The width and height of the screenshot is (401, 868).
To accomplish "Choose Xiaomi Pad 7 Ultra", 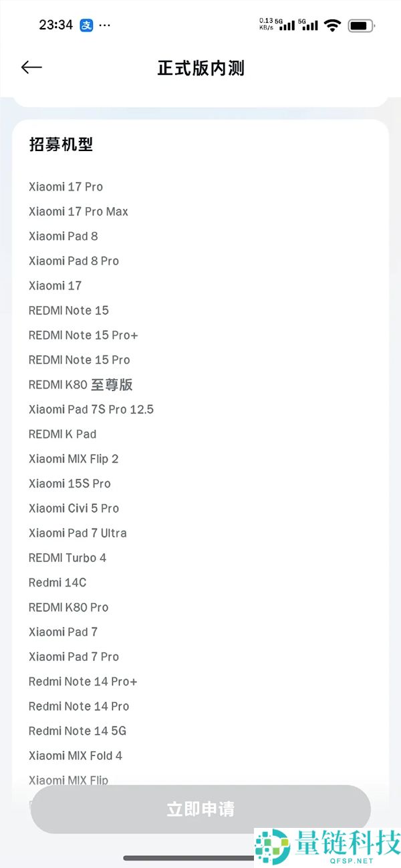I will click(x=78, y=533).
